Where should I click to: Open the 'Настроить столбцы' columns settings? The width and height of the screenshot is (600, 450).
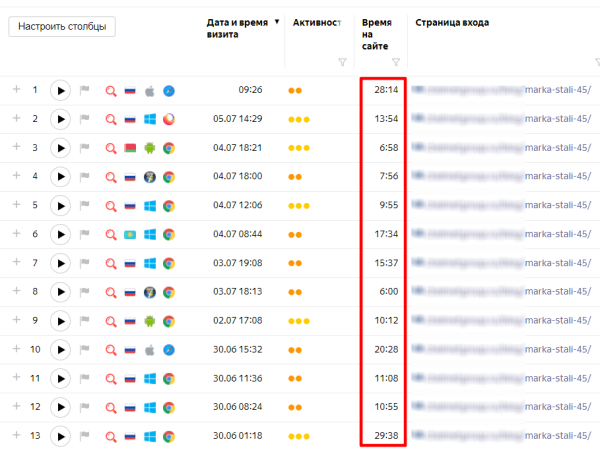pyautogui.click(x=62, y=26)
